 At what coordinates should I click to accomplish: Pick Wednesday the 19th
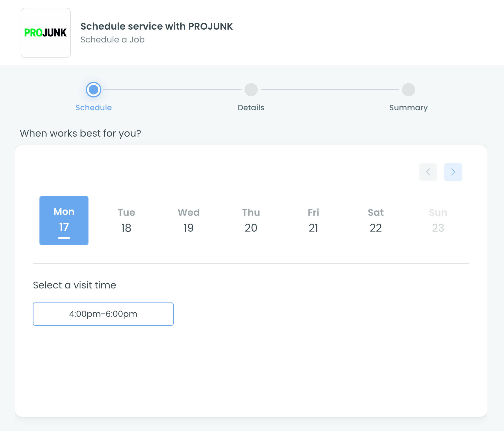pos(189,221)
